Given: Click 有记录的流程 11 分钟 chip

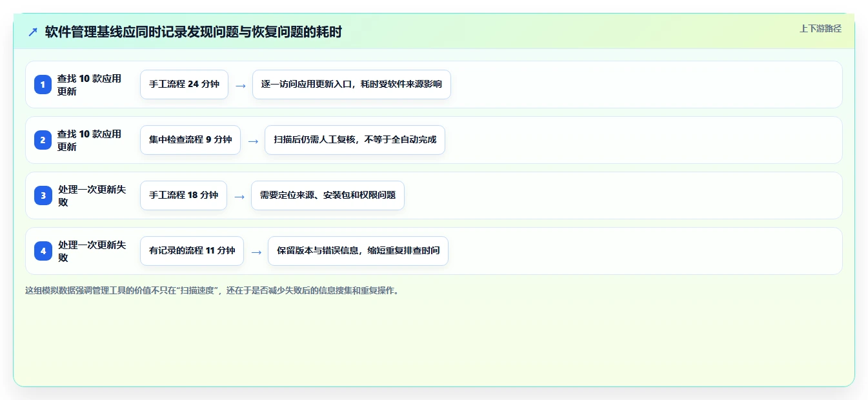Looking at the screenshot, I should click(192, 251).
